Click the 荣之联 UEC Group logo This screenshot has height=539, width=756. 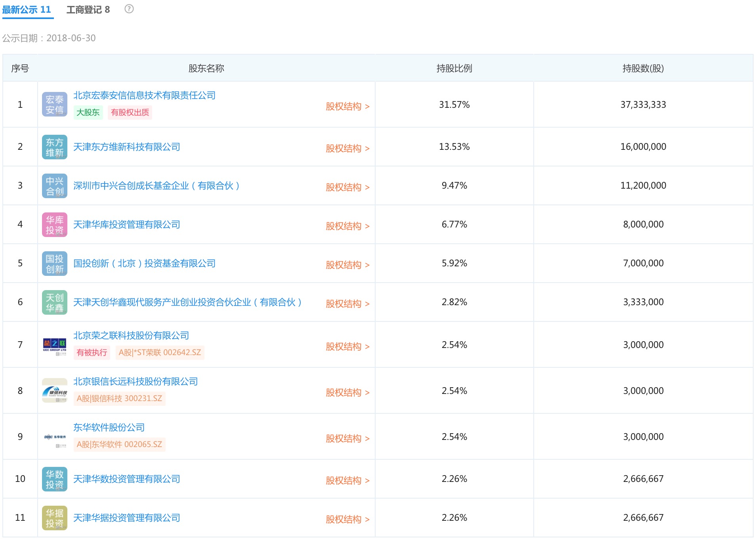(x=55, y=345)
